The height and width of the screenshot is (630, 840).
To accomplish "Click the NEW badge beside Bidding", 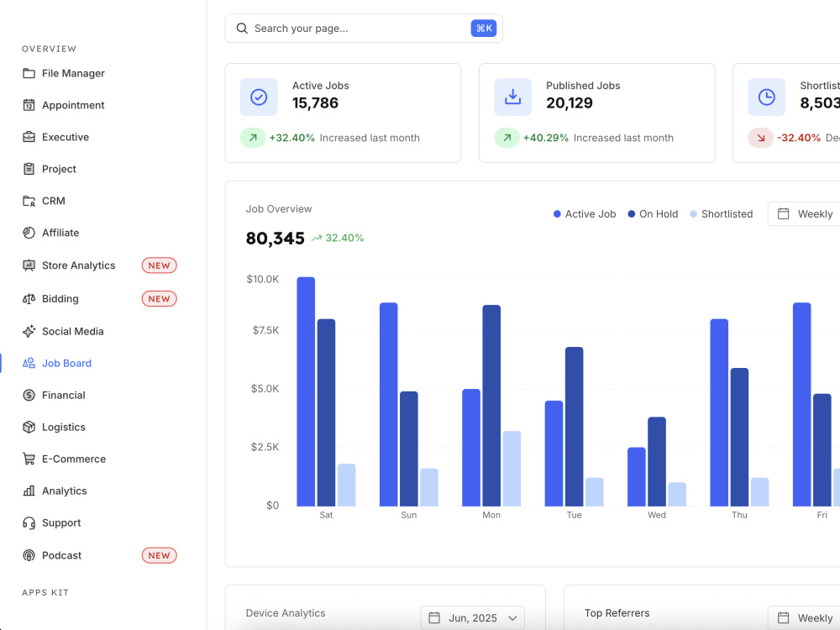I will click(159, 299).
